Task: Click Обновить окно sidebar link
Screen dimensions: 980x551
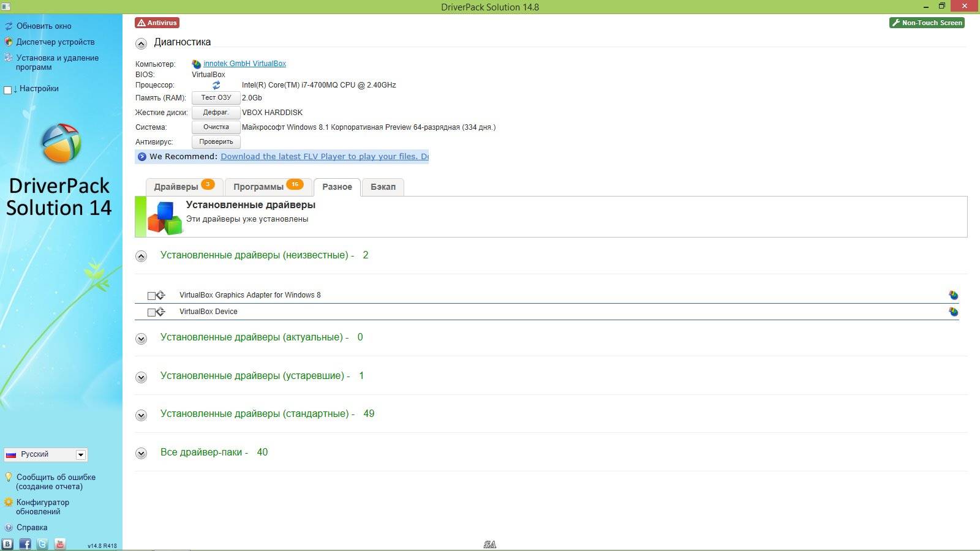Action: pyautogui.click(x=44, y=26)
